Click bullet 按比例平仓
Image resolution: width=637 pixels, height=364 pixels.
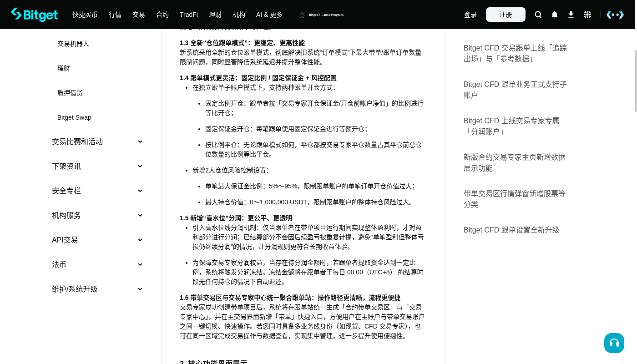click(x=313, y=149)
